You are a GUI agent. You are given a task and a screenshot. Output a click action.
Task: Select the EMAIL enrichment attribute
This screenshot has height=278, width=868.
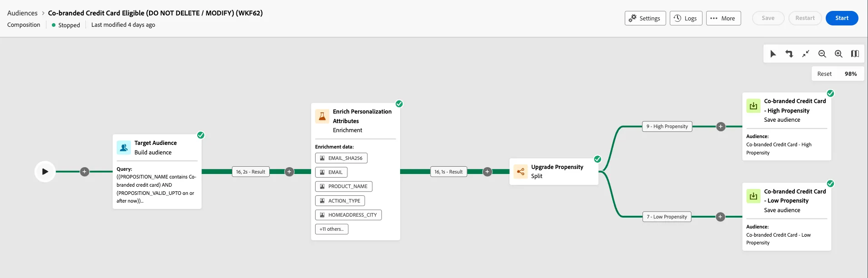tap(331, 172)
